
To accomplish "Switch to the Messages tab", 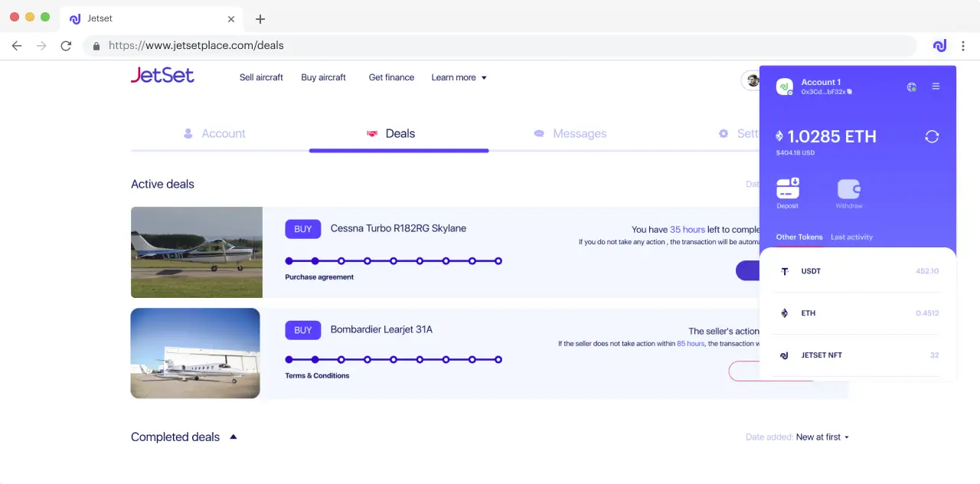I will [x=570, y=133].
